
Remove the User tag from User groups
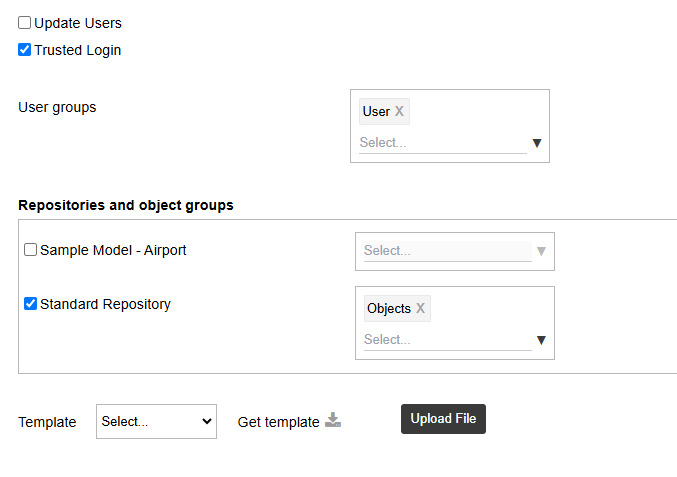point(399,112)
